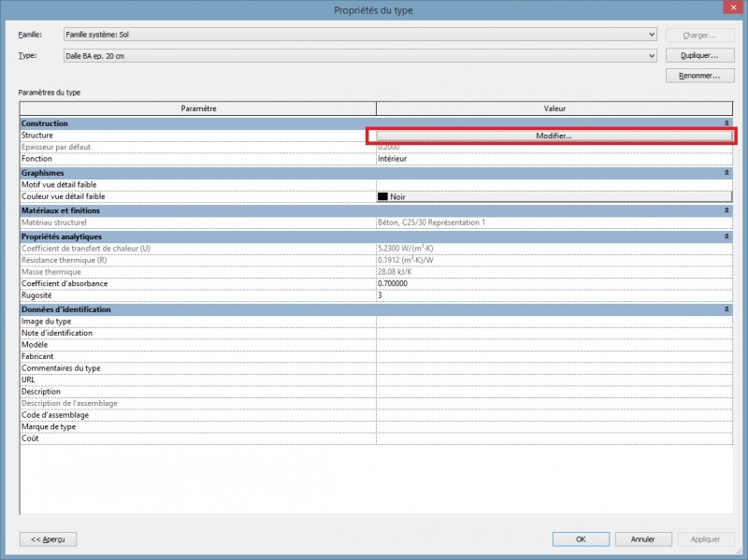Click the Noir color swatch button

click(553, 197)
